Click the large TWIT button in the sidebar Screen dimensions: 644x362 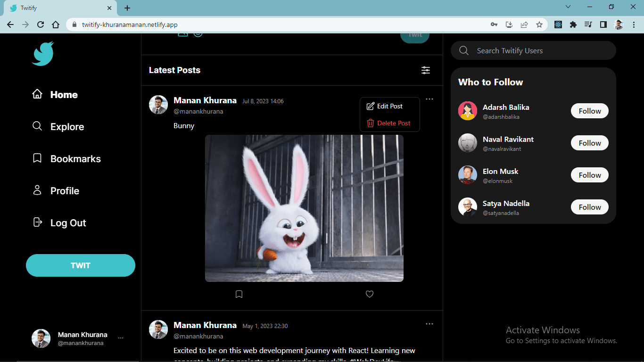click(81, 265)
